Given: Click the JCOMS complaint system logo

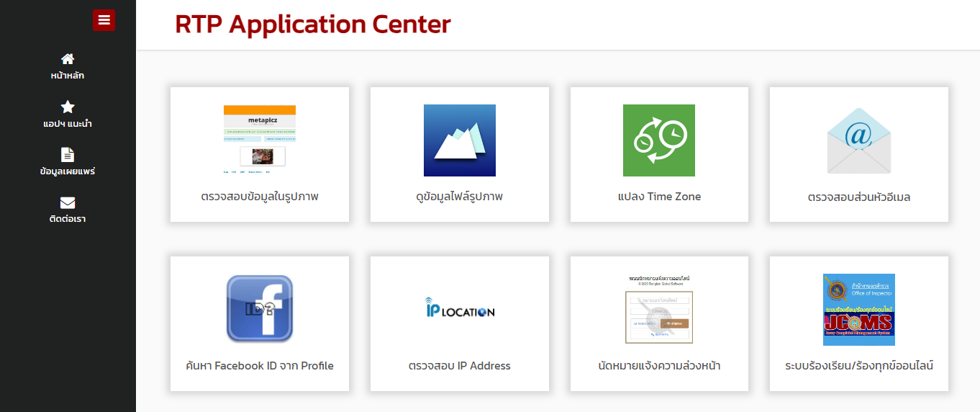Looking at the screenshot, I should pyautogui.click(x=858, y=309).
